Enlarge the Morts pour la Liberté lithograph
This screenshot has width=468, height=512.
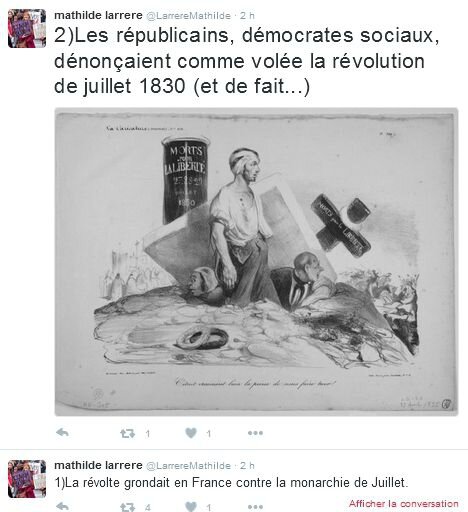256,262
